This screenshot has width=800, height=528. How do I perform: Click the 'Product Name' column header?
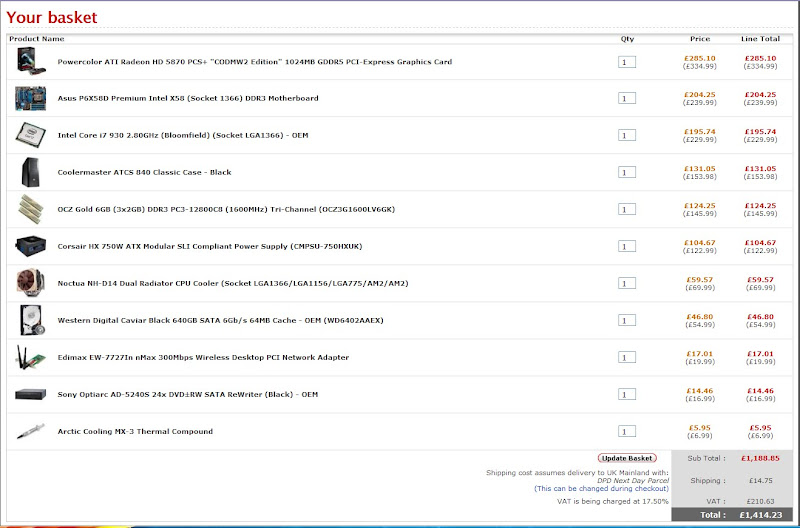(x=37, y=39)
